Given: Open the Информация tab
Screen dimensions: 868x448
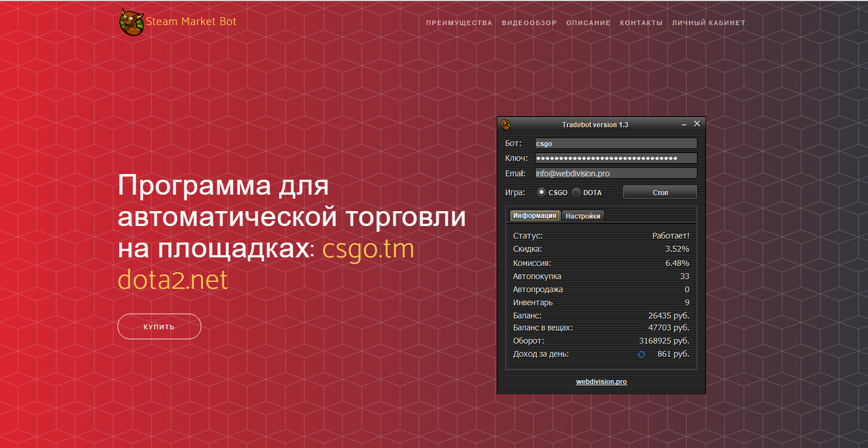Looking at the screenshot, I should click(534, 216).
